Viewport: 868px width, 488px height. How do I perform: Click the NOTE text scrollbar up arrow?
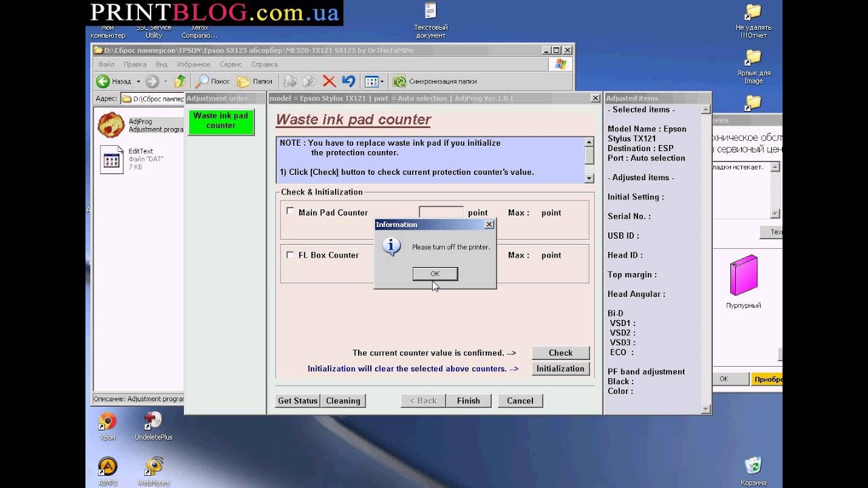(589, 142)
